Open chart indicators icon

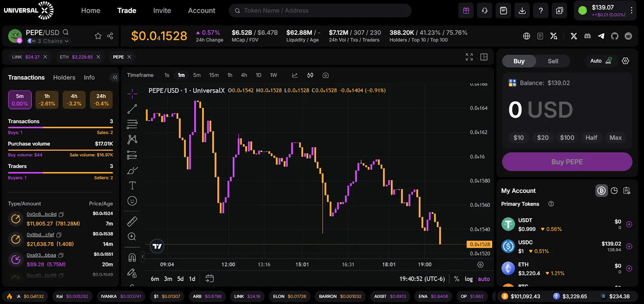[295, 75]
